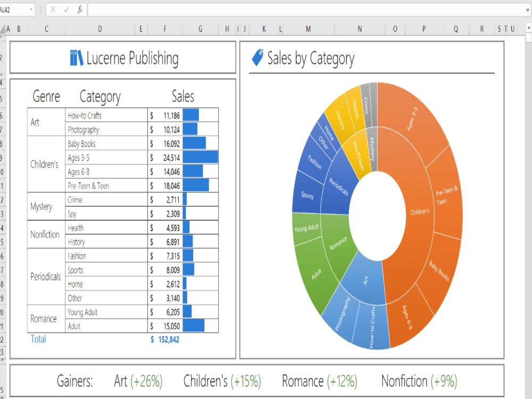
Task: Click the blue Total label
Action: tap(38, 339)
